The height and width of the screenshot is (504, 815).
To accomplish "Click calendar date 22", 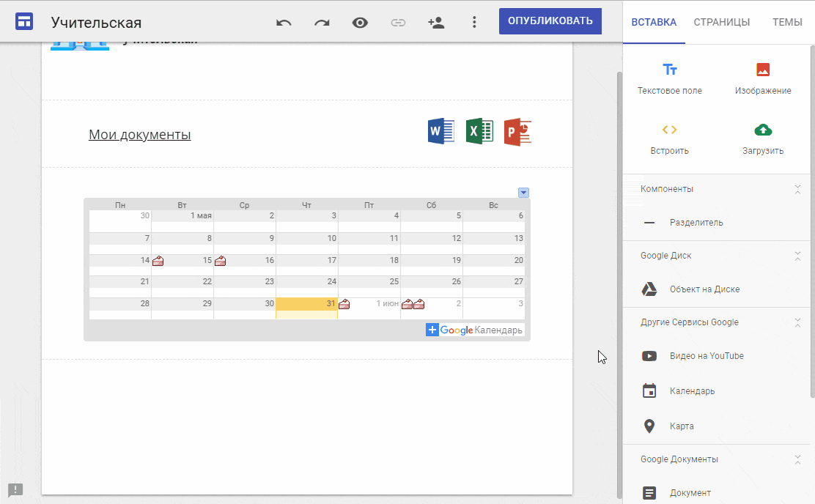I will [x=182, y=286].
